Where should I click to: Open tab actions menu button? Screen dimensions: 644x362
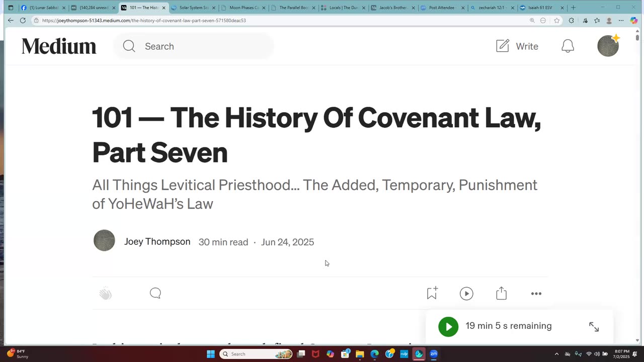point(11,8)
